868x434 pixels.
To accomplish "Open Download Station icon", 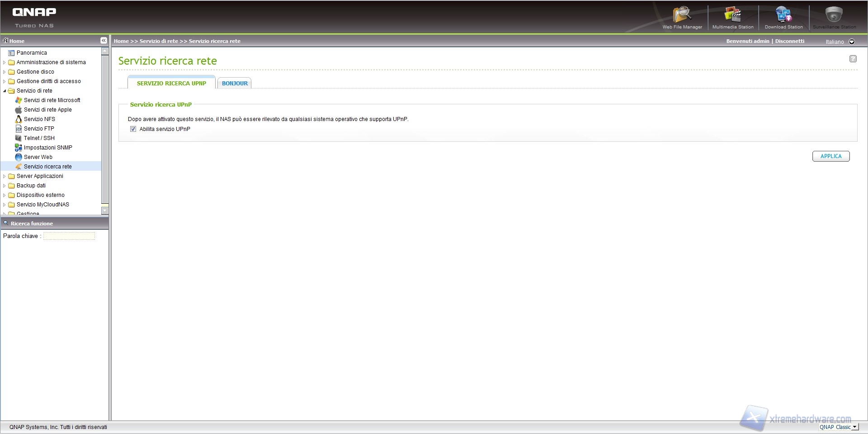I will click(783, 17).
